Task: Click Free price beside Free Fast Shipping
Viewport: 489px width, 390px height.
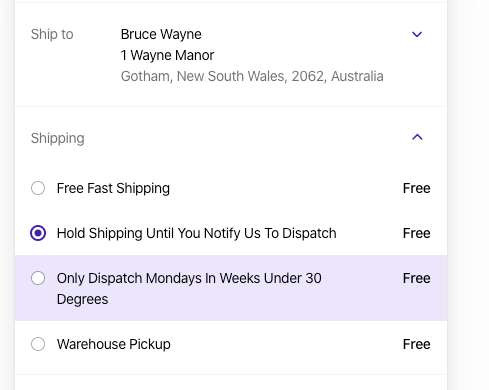Action: click(417, 188)
